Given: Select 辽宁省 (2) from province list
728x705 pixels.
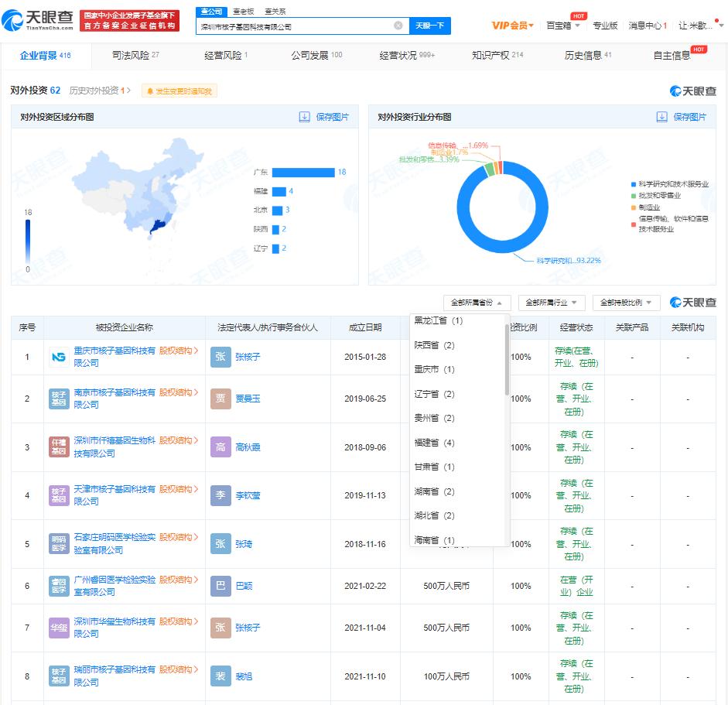Looking at the screenshot, I should click(x=434, y=394).
